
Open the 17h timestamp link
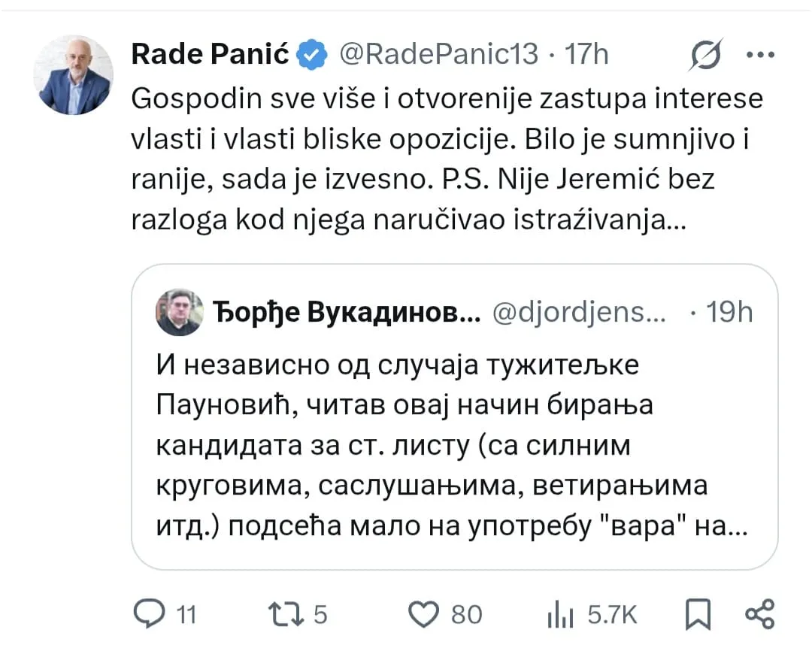(x=586, y=54)
